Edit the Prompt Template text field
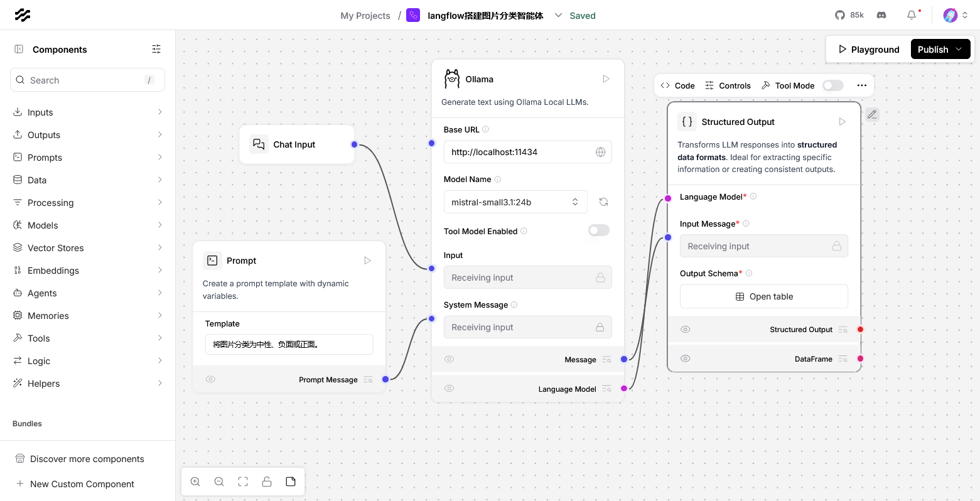980x501 pixels. click(289, 344)
